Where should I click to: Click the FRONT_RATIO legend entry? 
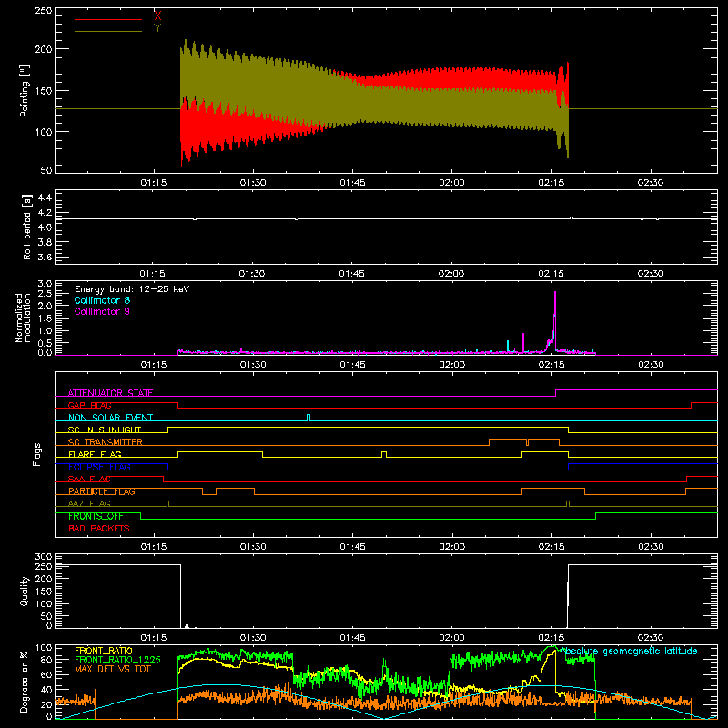click(x=104, y=652)
